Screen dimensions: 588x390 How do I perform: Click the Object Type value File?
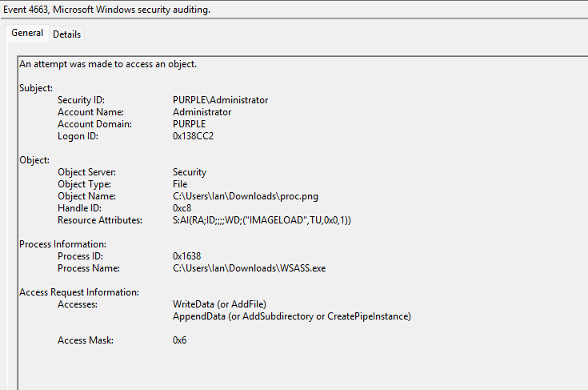[x=180, y=184]
